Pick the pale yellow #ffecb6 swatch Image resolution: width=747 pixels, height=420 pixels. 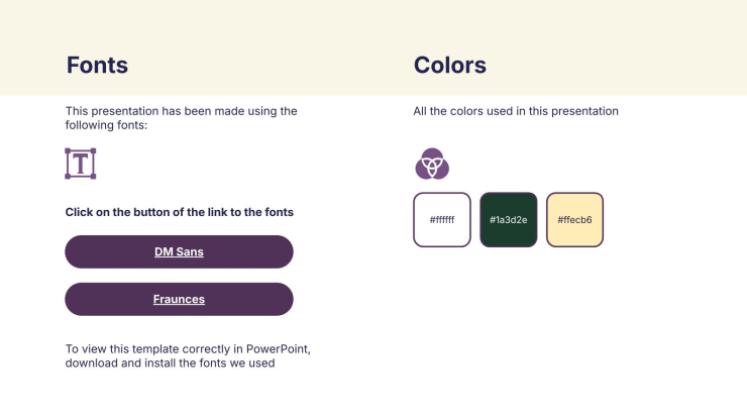(575, 219)
